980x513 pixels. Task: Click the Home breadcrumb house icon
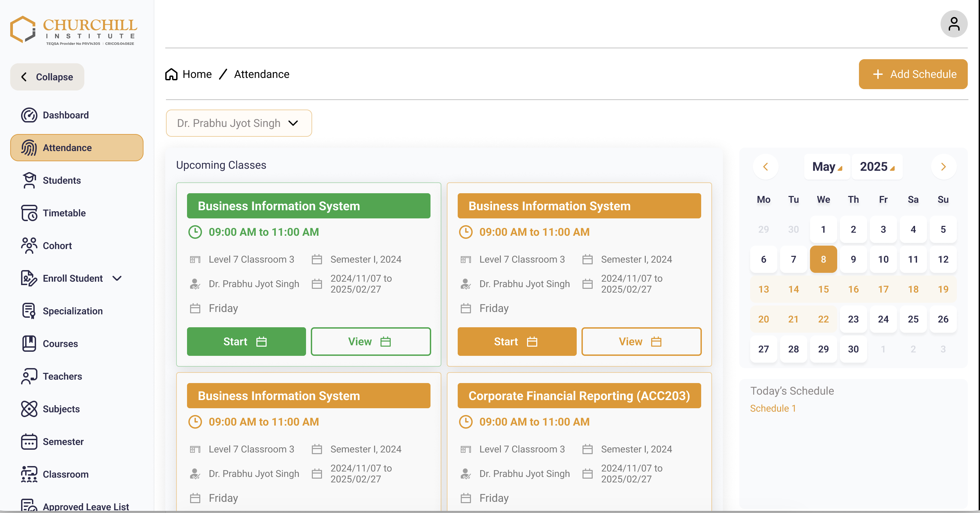[x=171, y=74]
